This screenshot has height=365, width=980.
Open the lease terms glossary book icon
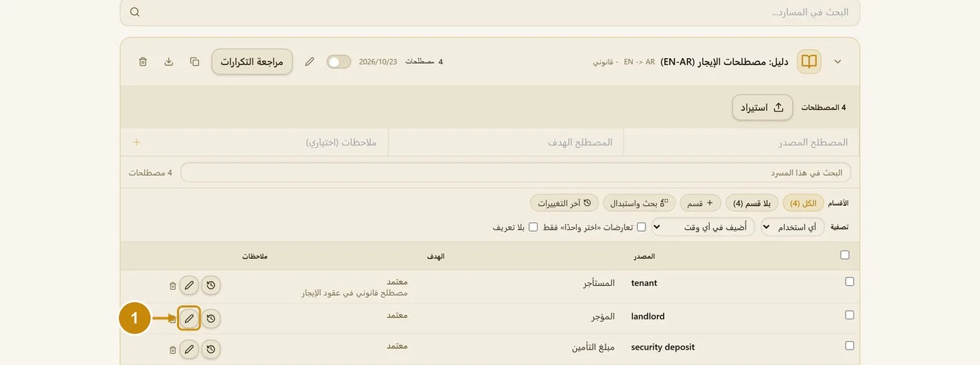[809, 62]
